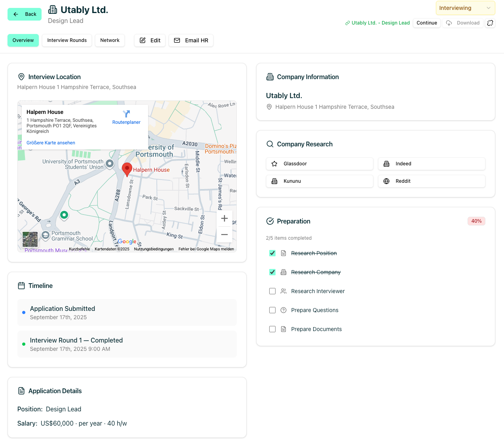
Task: Click the satellite view map thumbnail
Action: click(30, 239)
